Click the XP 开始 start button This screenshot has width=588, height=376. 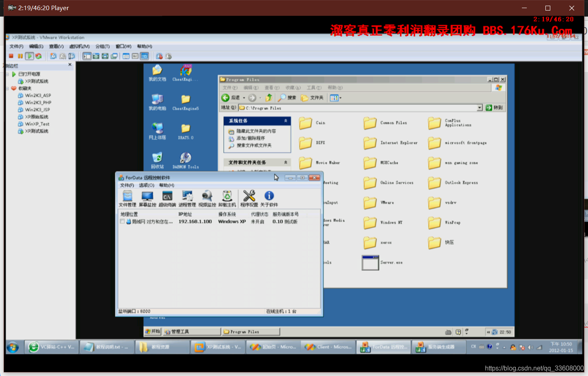pos(153,332)
